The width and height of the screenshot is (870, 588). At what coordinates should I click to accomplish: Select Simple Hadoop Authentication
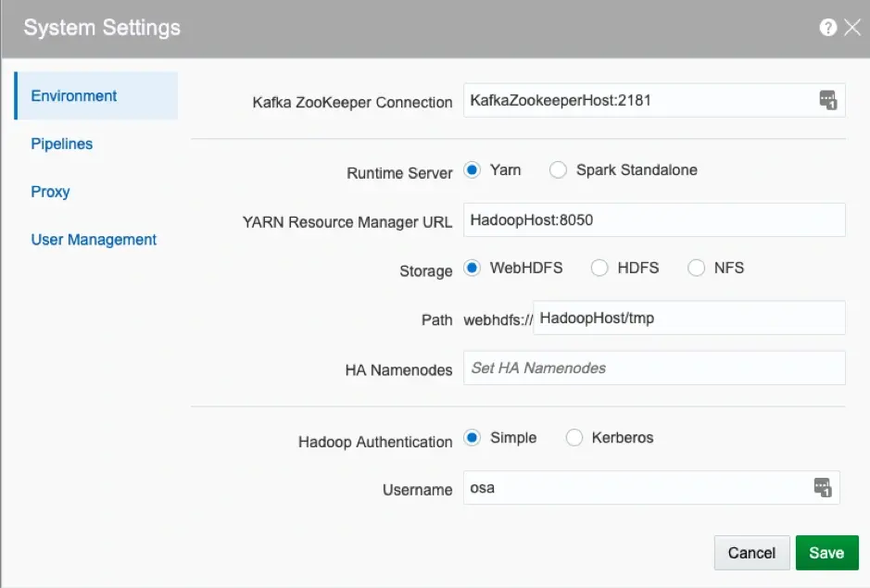pos(473,438)
